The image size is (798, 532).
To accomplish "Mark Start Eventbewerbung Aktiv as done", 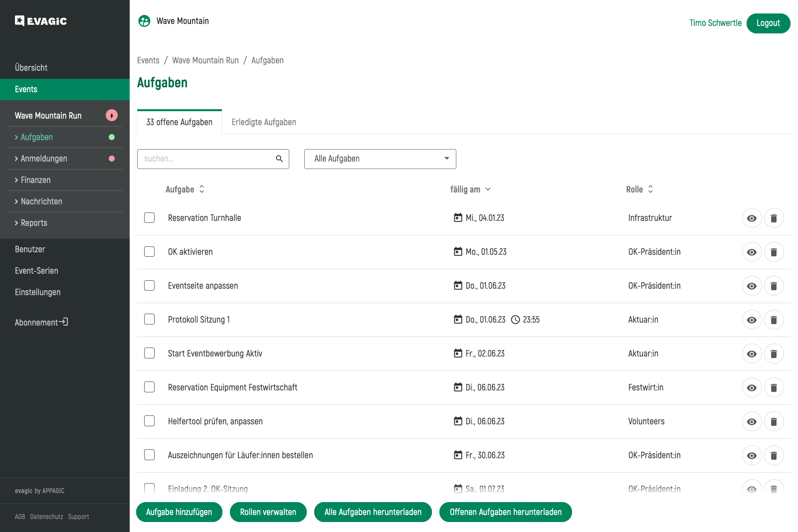I will [149, 354].
